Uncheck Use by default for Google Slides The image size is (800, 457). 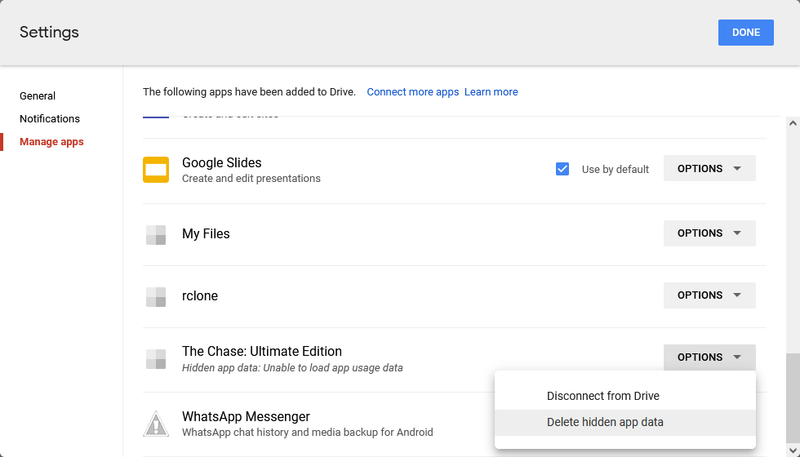pyautogui.click(x=562, y=169)
